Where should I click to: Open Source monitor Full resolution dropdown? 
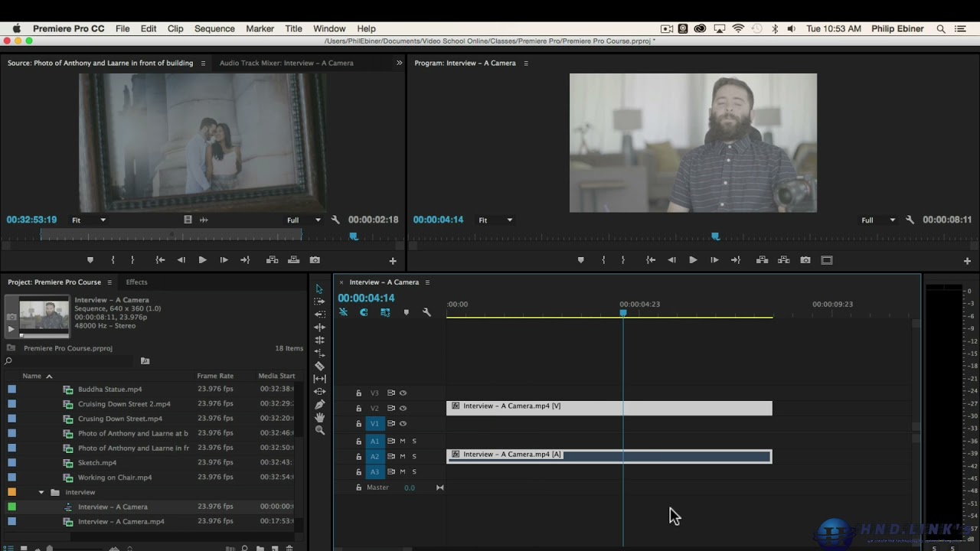tap(303, 220)
